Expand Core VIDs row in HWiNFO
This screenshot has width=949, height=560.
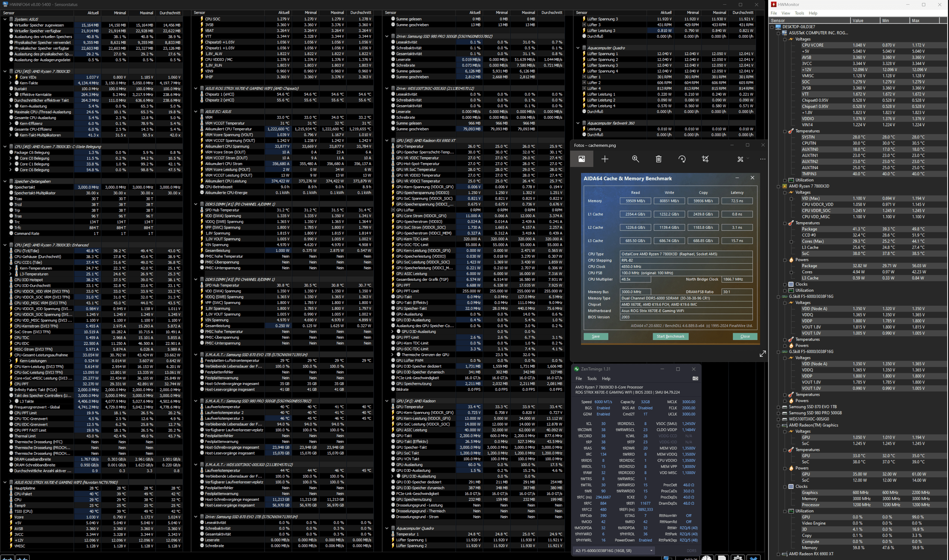click(11, 77)
